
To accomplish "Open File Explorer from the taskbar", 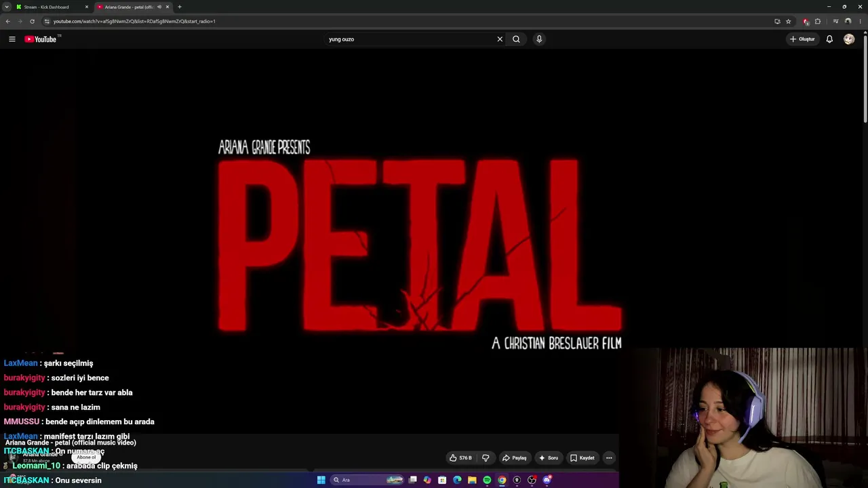I will (x=472, y=480).
